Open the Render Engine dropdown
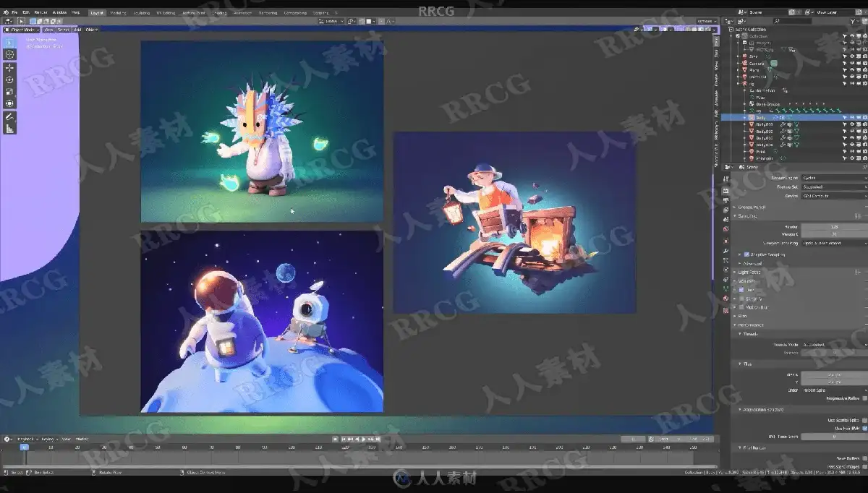868x493 pixels. click(x=835, y=178)
